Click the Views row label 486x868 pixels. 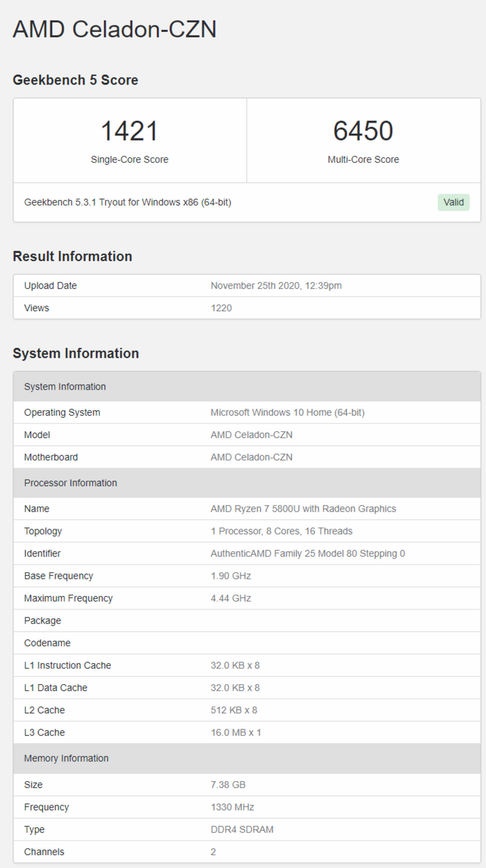point(36,308)
